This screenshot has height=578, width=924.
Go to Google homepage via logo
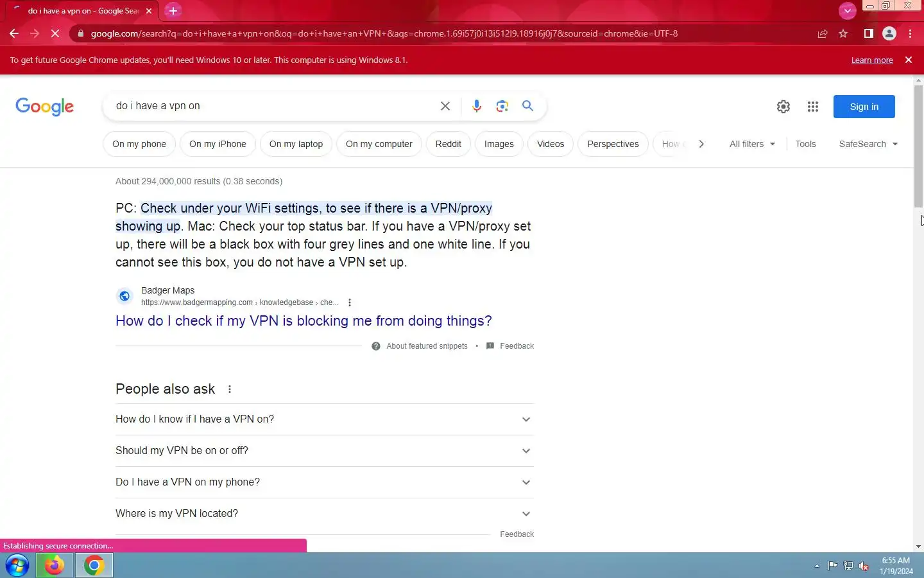pos(45,107)
